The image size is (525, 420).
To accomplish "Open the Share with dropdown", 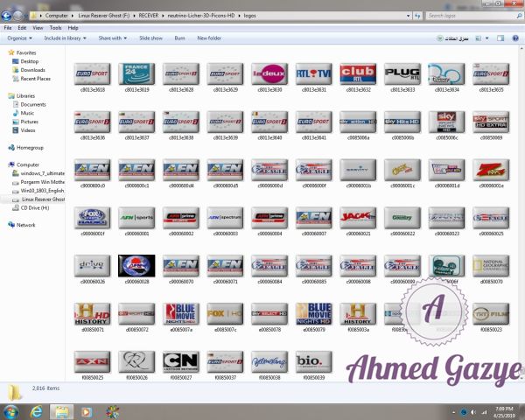I will [113, 38].
